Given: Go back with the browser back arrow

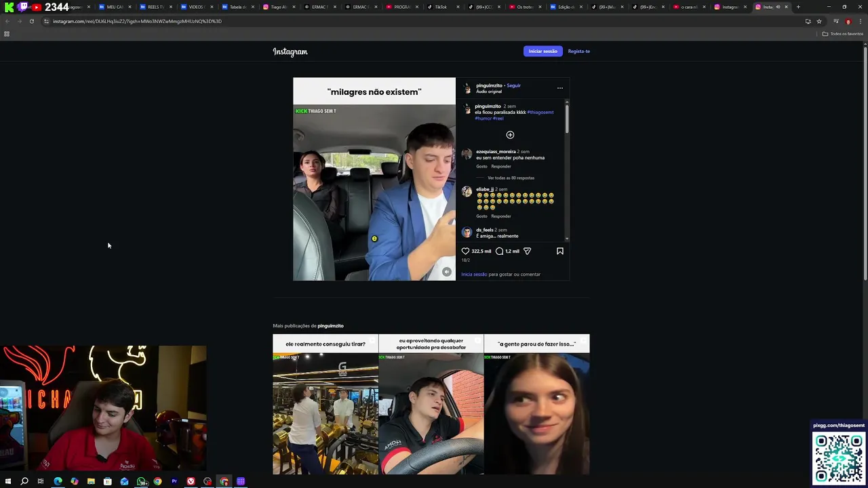Looking at the screenshot, I should (x=7, y=21).
